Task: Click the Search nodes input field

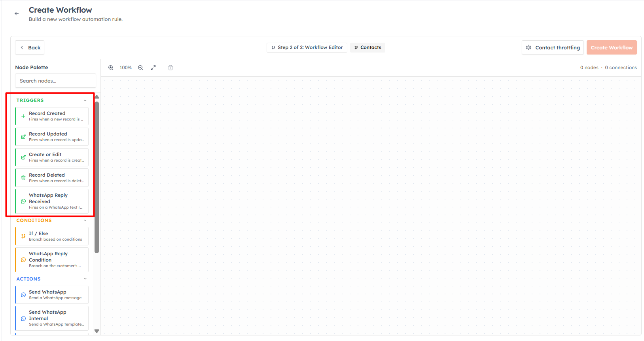Action: point(55,81)
